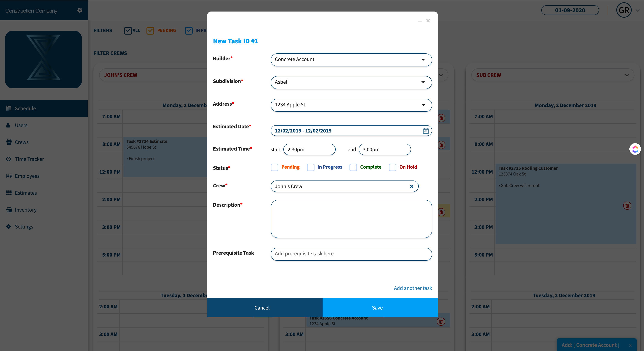The width and height of the screenshot is (644, 351).
Task: Click the company hourglass logo
Action: [43, 59]
